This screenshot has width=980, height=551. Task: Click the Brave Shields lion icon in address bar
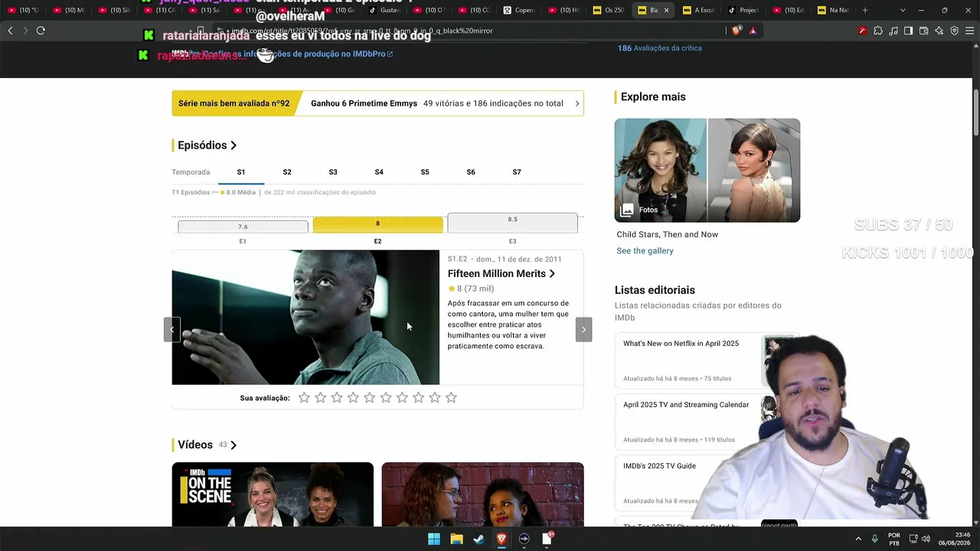click(x=737, y=31)
